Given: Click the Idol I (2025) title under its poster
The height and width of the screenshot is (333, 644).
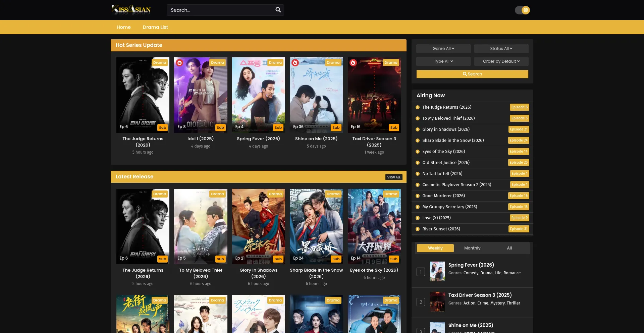Looking at the screenshot, I should point(201,139).
